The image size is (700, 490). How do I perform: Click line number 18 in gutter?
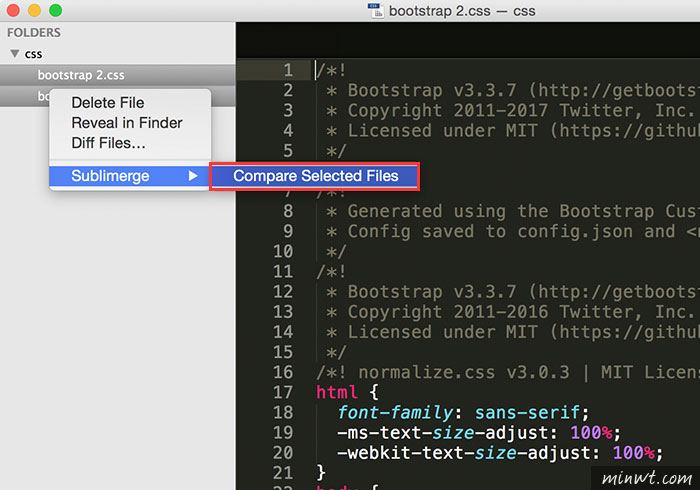283,412
